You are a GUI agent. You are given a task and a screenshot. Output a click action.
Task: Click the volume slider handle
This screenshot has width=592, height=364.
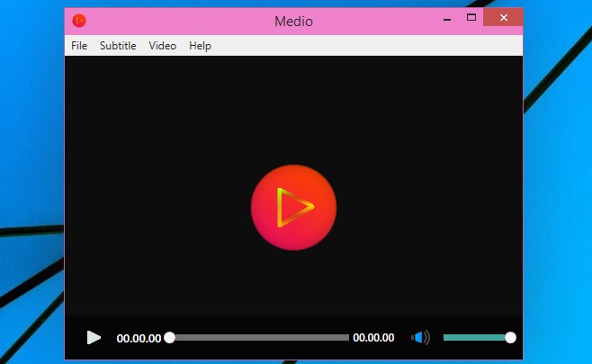click(x=510, y=338)
